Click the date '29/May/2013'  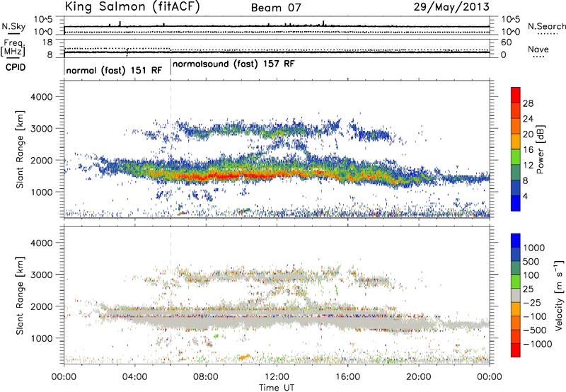(x=451, y=7)
